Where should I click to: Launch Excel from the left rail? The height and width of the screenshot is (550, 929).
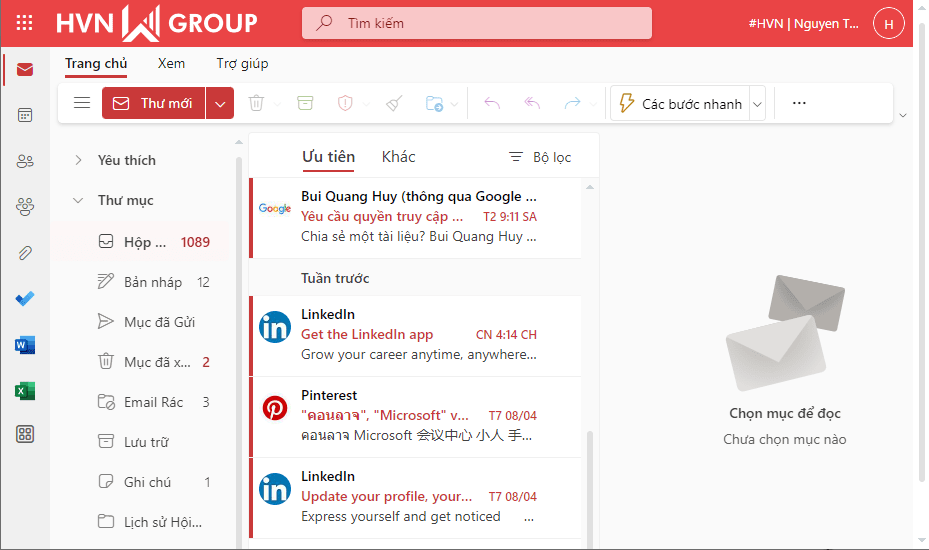pos(25,391)
